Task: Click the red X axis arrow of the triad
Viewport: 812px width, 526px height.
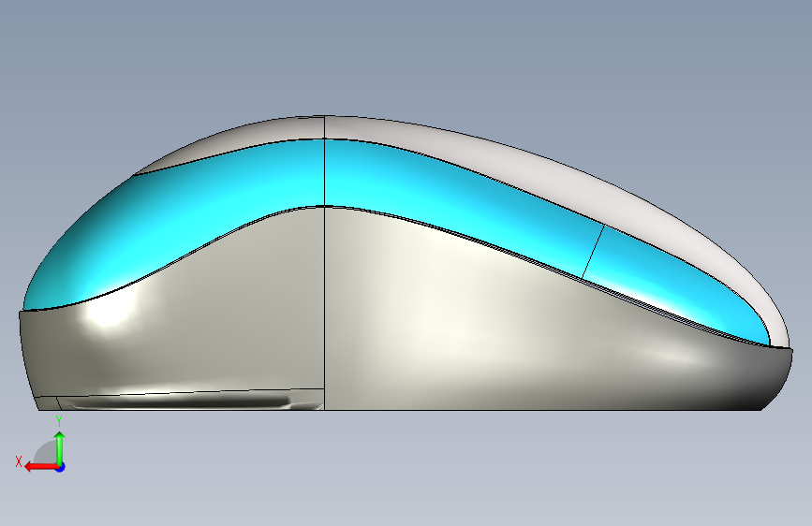Action: coord(41,467)
